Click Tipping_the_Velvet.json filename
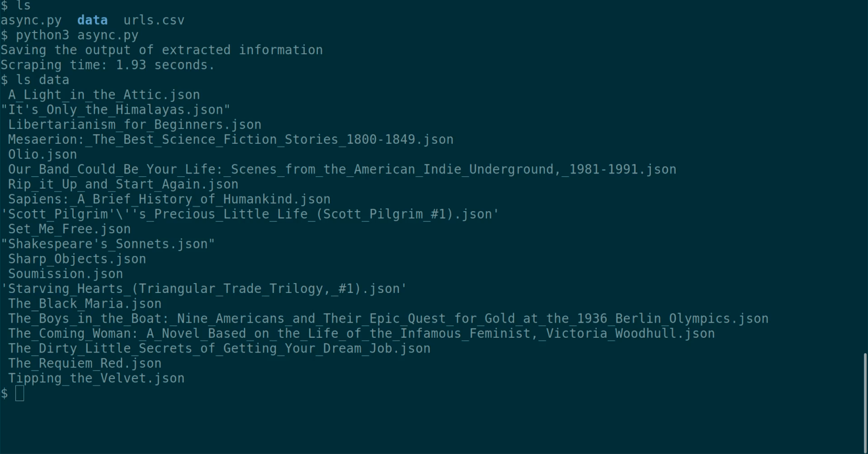 pos(96,378)
